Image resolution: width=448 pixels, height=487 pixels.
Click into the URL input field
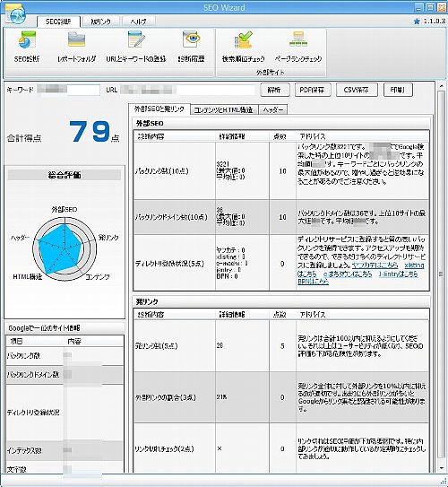(187, 90)
